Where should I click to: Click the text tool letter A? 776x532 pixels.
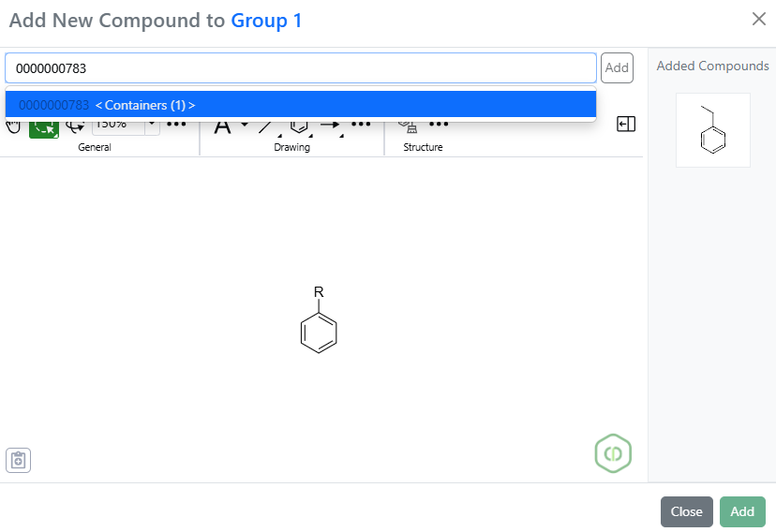tap(222, 126)
